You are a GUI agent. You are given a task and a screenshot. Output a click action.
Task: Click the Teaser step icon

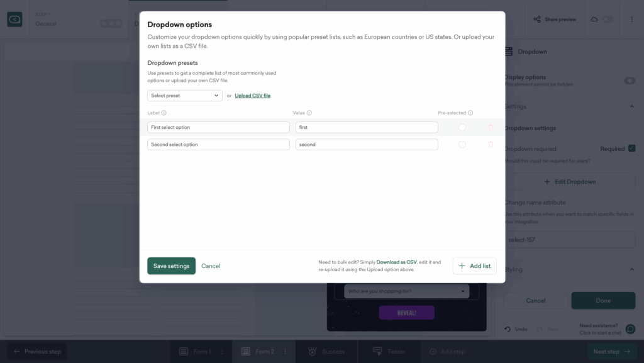point(377,352)
